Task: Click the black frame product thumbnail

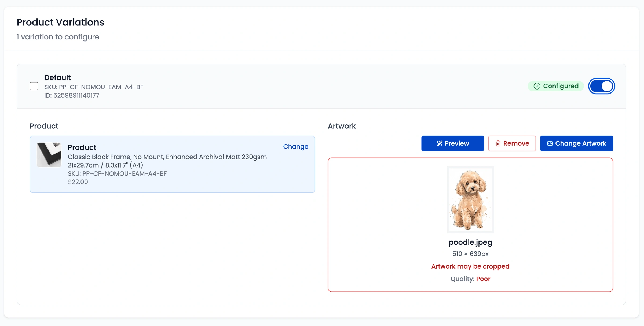Action: (49, 155)
